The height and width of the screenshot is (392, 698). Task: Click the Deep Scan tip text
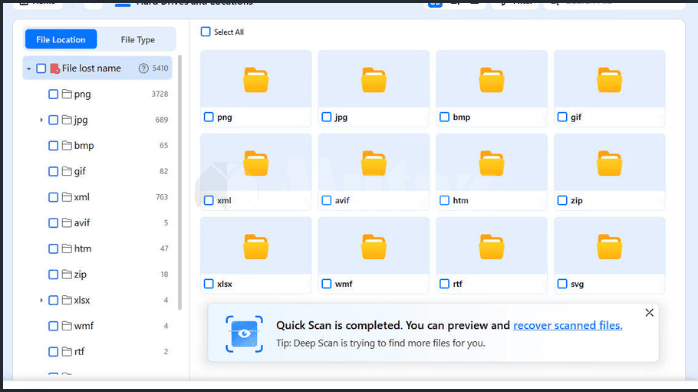point(381,343)
